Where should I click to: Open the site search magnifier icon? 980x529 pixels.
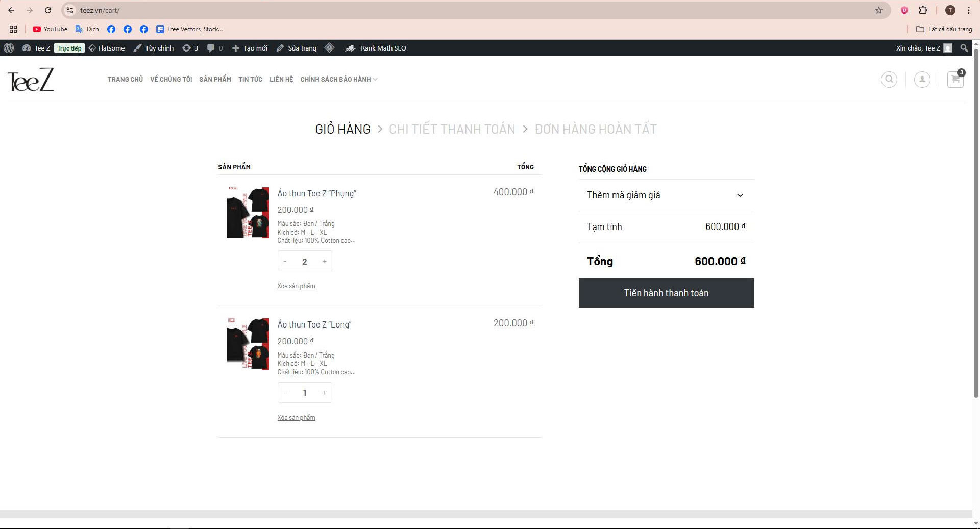[889, 80]
